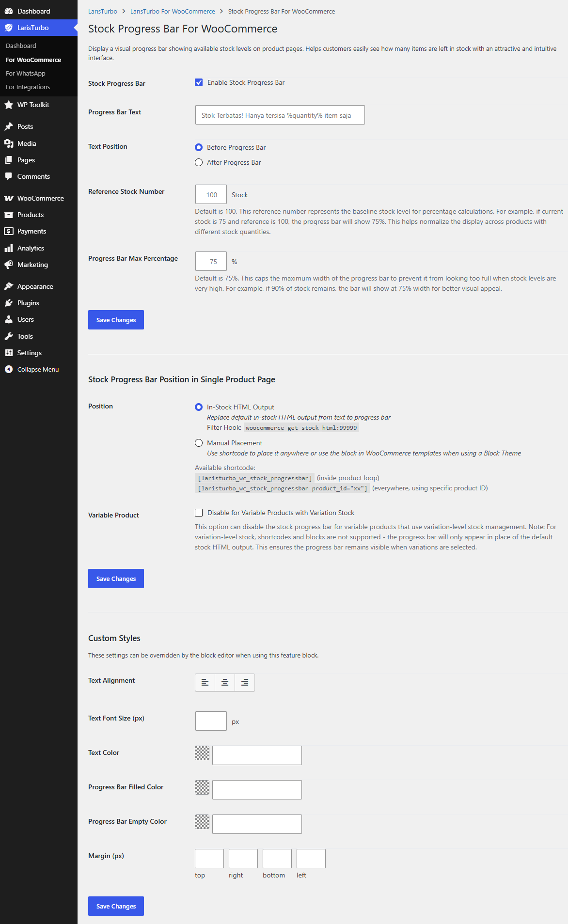Click the Marketing megaphone icon
Image resolution: width=568 pixels, height=924 pixels.
9,265
